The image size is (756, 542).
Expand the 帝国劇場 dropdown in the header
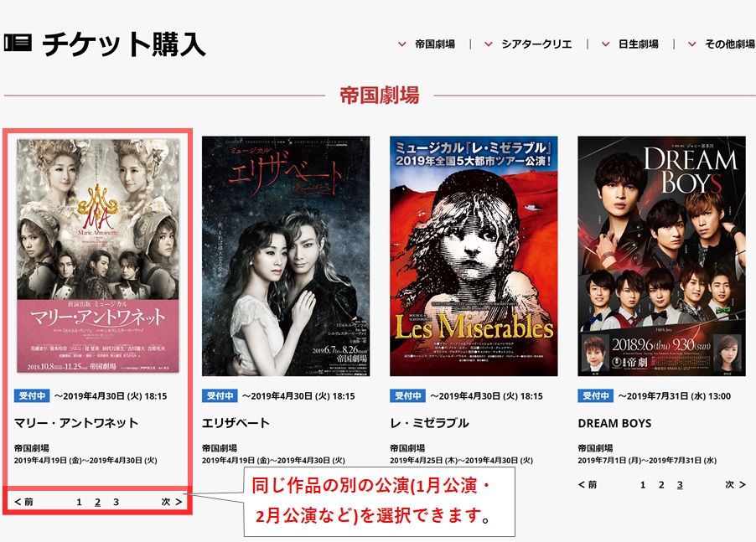pyautogui.click(x=427, y=44)
